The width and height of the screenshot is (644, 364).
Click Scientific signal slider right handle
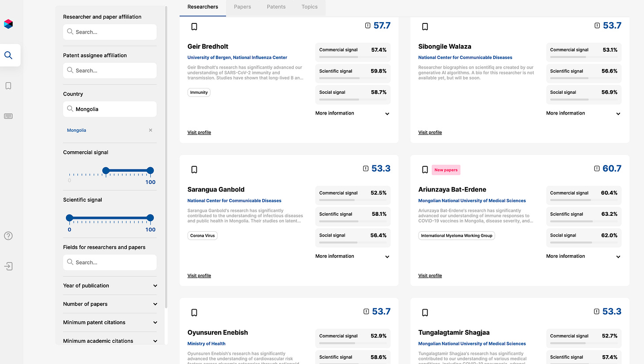(150, 218)
